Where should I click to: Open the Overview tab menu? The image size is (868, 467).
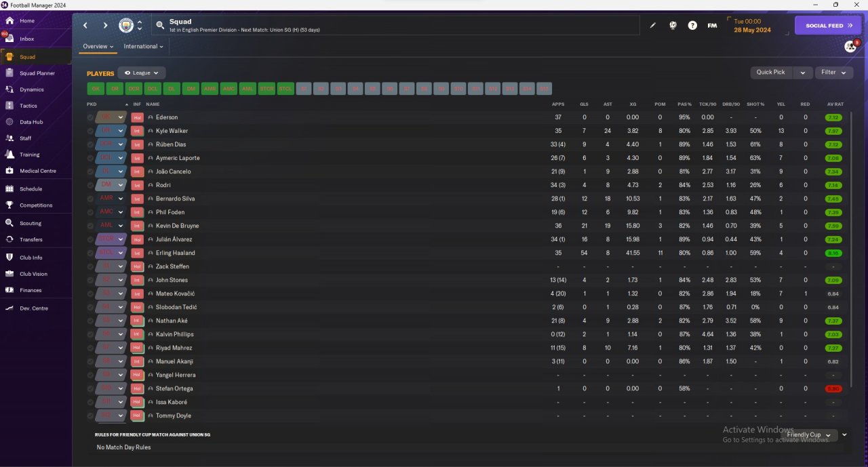point(98,47)
